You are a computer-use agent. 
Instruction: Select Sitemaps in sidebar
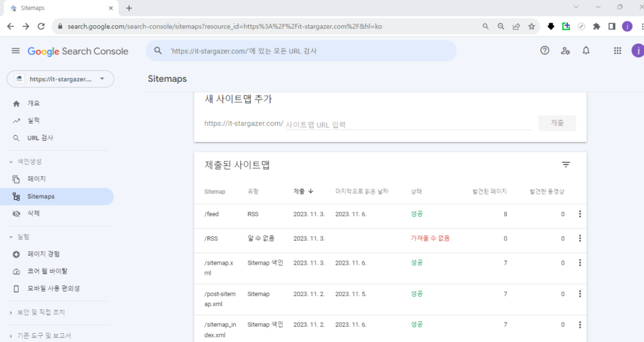[x=57, y=196]
